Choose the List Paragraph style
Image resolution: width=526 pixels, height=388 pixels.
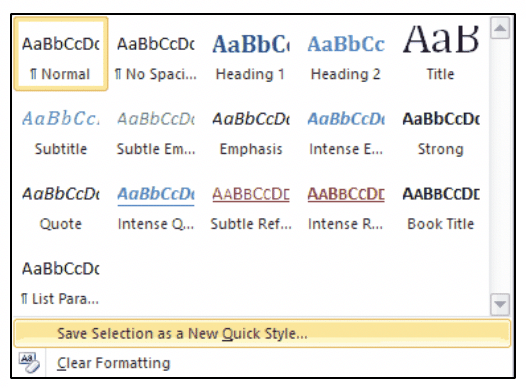tap(61, 279)
